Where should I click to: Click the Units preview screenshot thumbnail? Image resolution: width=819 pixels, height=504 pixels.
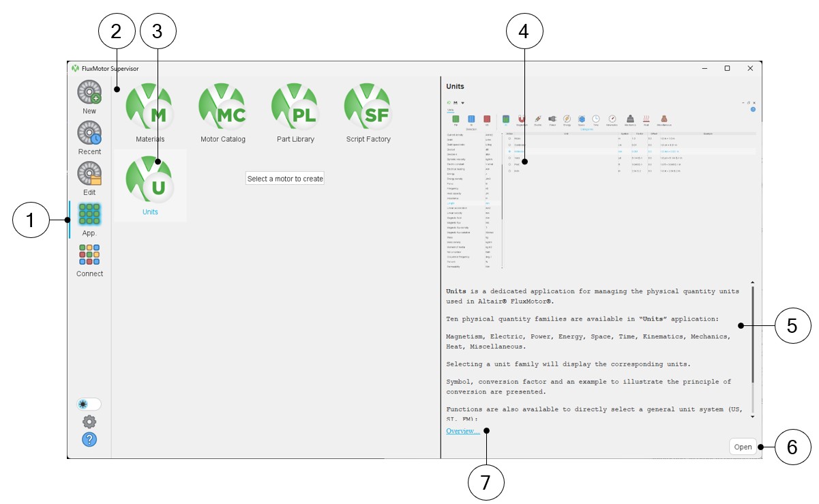pos(601,184)
